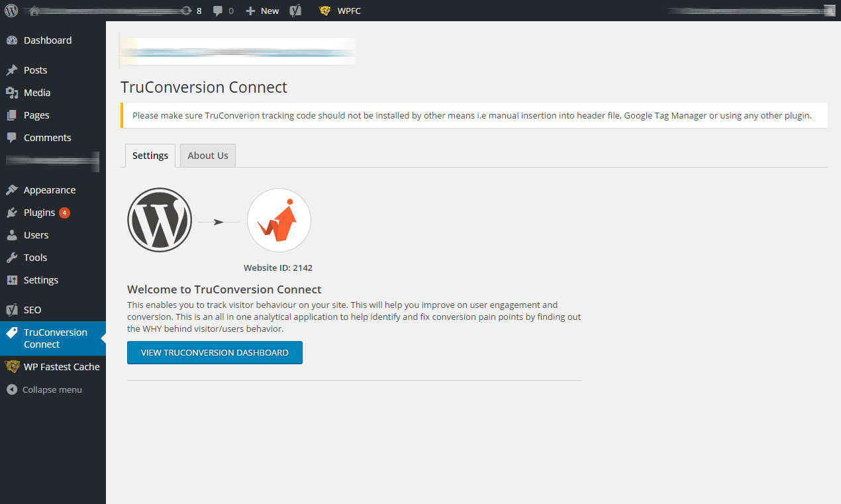Screen dimensions: 841x504
Task: Click the Plugins plug icon
Action: 12,213
